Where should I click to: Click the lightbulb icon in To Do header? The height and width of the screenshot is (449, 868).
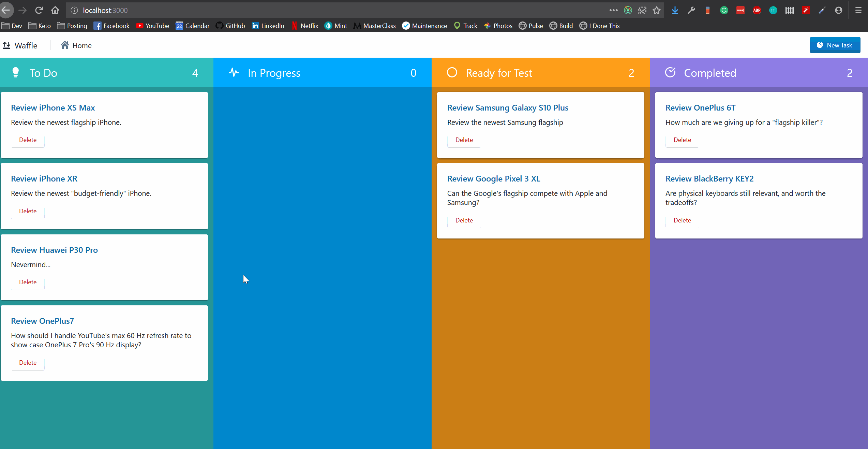coord(15,73)
